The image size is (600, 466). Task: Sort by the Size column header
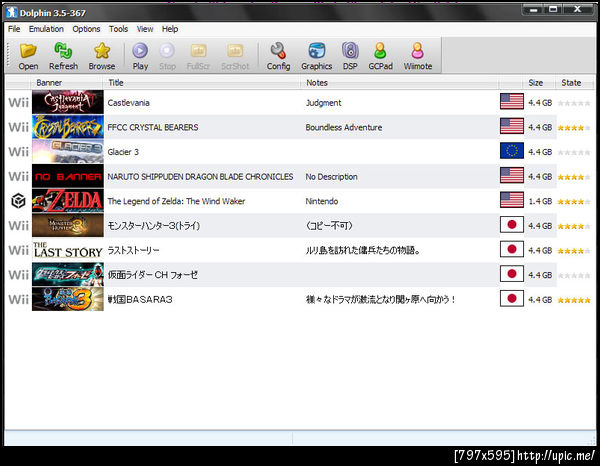click(540, 83)
